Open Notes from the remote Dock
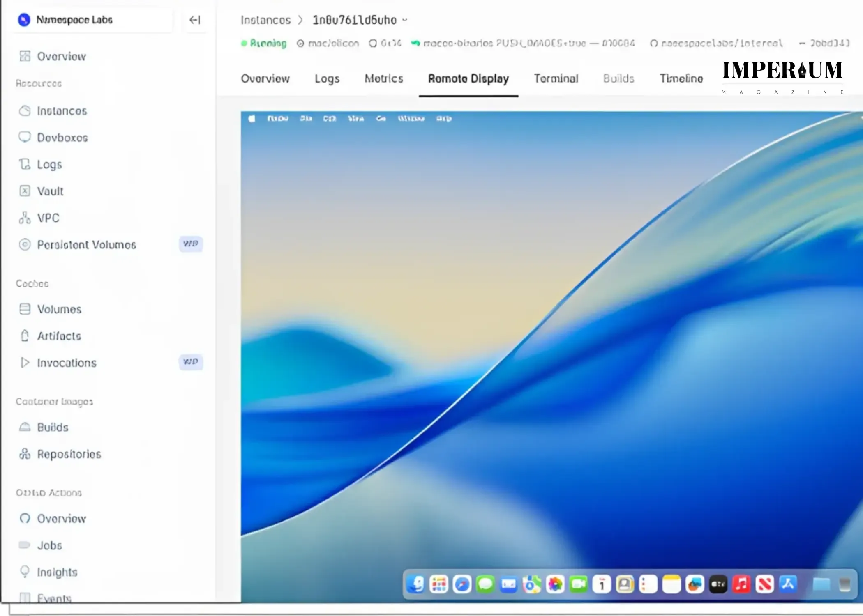Image resolution: width=863 pixels, height=616 pixels. 672,584
